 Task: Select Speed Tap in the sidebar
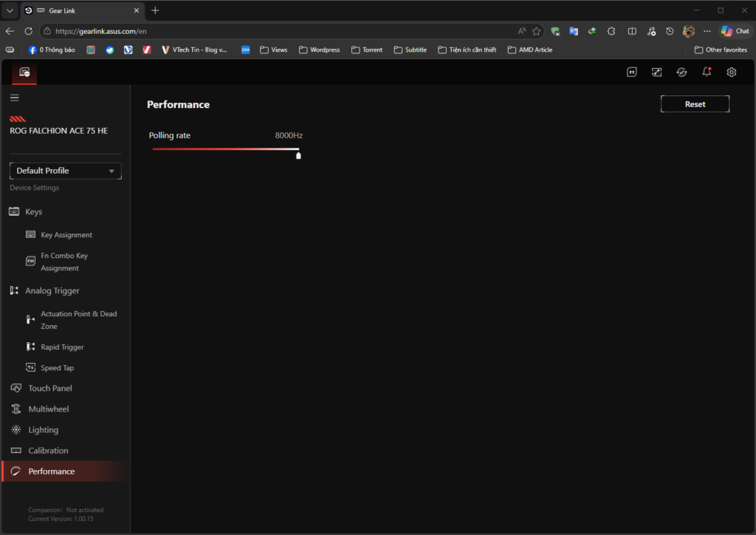pyautogui.click(x=57, y=367)
